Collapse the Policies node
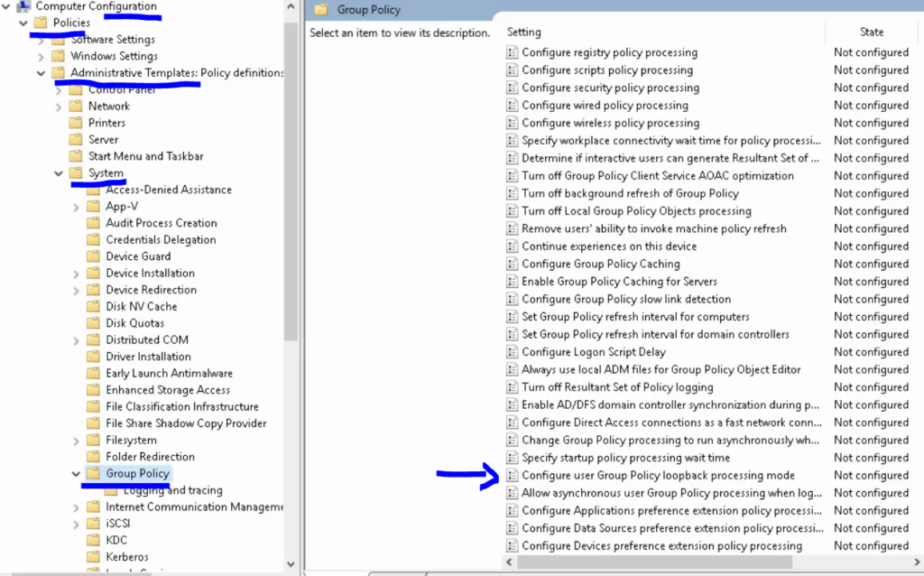The height and width of the screenshot is (576, 924). click(23, 23)
